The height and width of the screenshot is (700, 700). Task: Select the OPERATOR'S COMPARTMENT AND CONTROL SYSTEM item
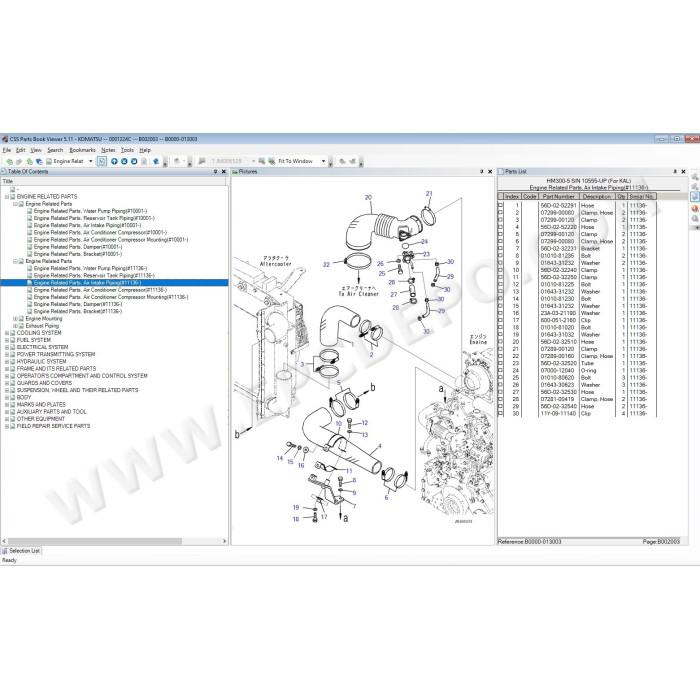[x=82, y=376]
